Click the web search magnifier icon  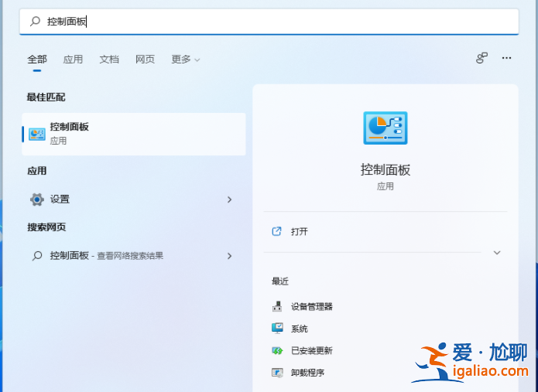click(37, 256)
